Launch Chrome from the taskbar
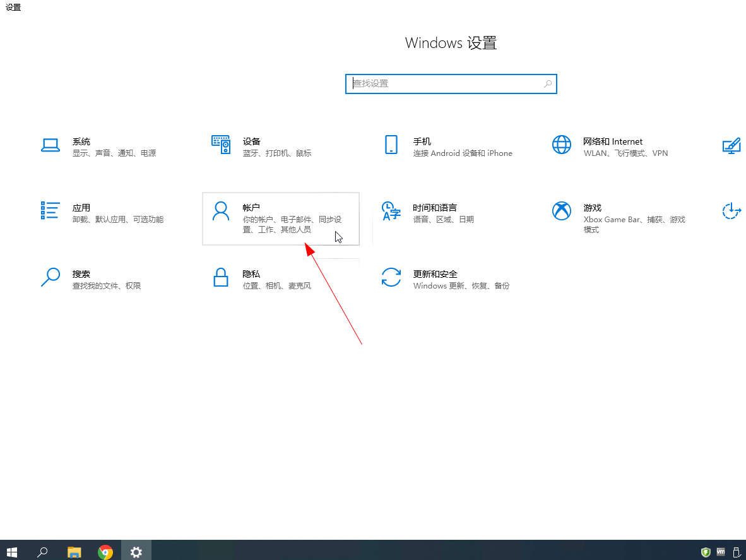Viewport: 746px width, 560px height. [x=105, y=552]
